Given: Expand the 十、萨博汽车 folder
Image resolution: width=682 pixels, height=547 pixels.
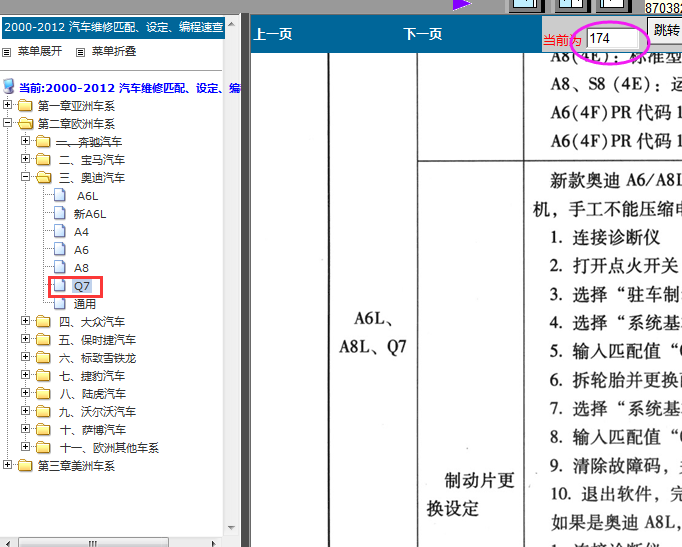Looking at the screenshot, I should click(x=25, y=429).
